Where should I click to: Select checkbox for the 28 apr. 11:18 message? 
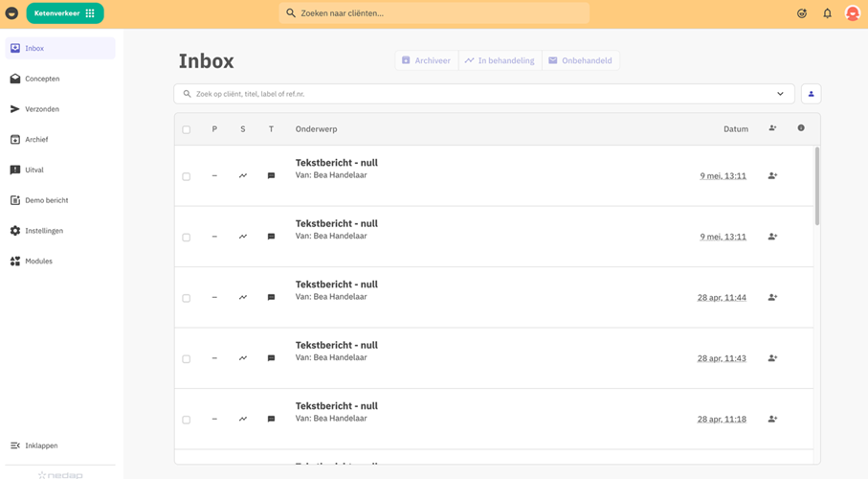click(186, 420)
